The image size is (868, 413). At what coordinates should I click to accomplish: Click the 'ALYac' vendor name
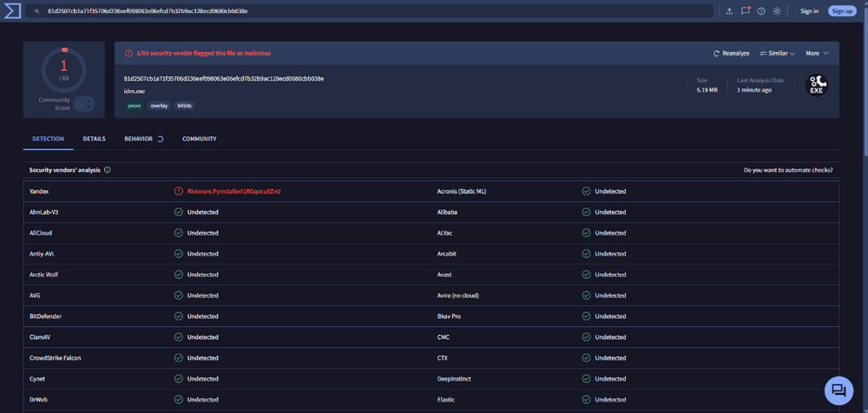pyautogui.click(x=445, y=233)
